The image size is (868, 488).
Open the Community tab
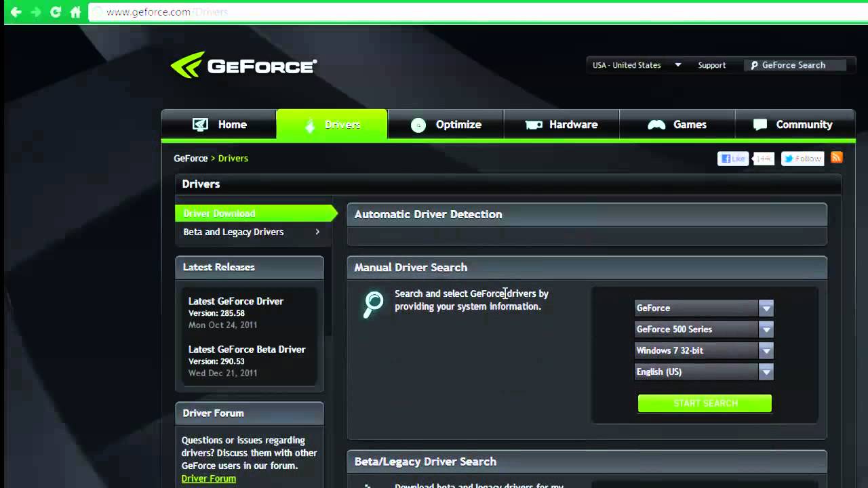tap(795, 125)
